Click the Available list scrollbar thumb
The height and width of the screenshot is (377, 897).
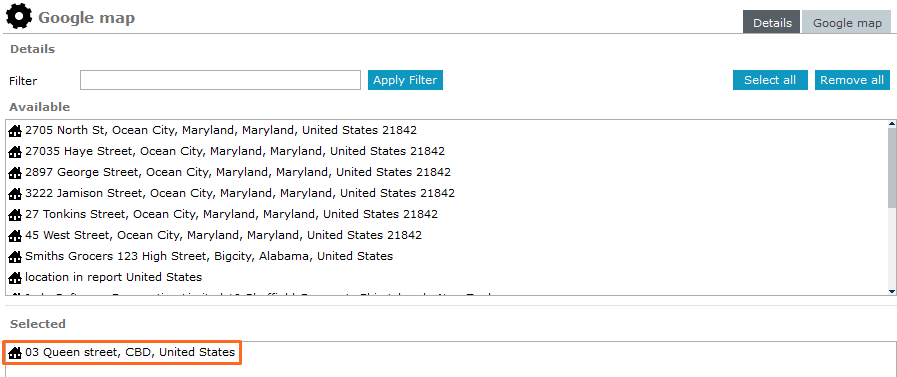[891, 168]
